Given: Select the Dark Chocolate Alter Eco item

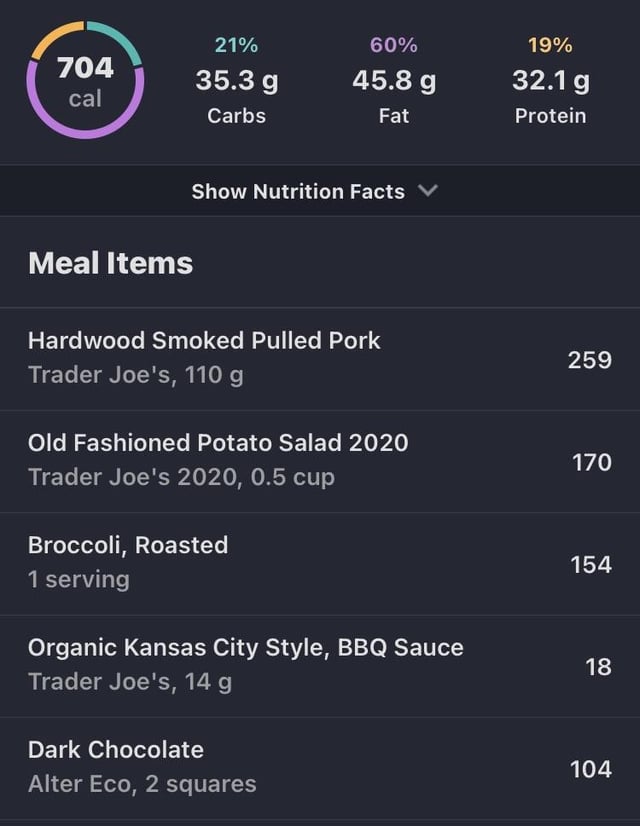Looking at the screenshot, I should coord(320,768).
